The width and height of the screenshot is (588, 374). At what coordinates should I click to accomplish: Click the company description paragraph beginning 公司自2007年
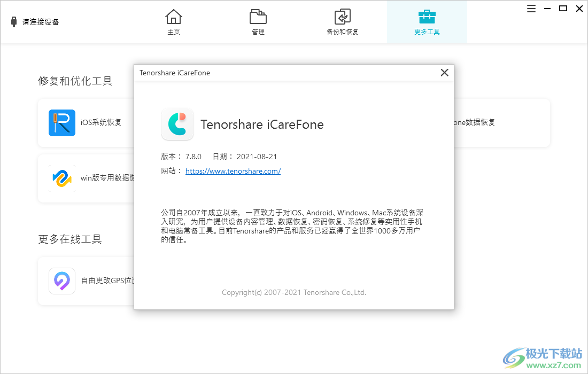[292, 227]
